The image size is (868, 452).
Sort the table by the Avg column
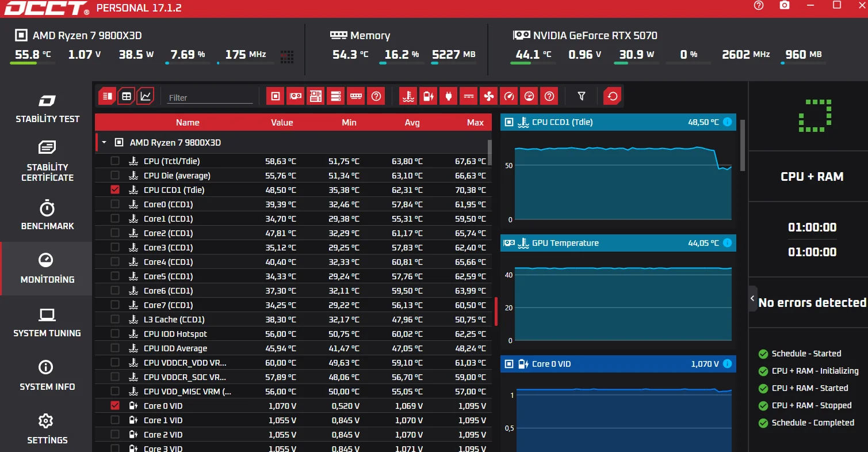pyautogui.click(x=412, y=122)
